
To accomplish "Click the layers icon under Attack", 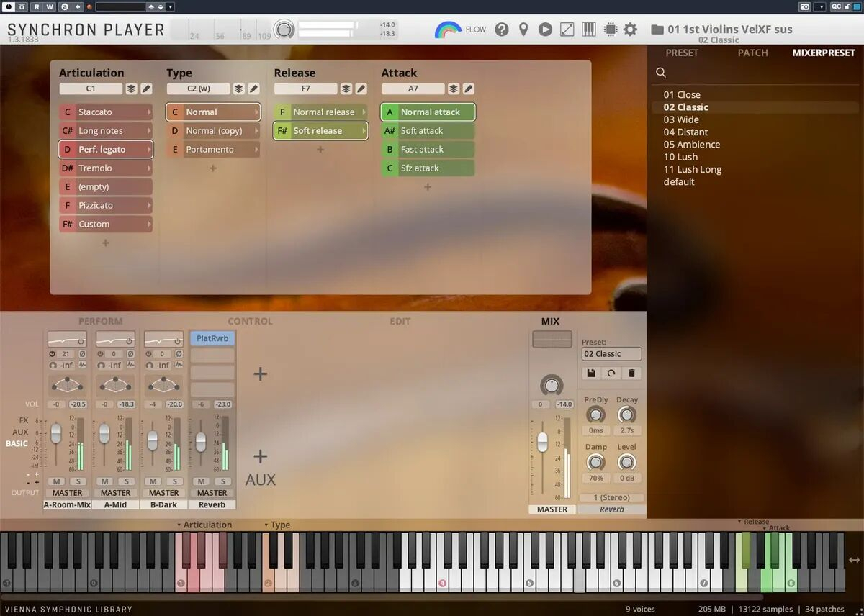I will point(453,89).
